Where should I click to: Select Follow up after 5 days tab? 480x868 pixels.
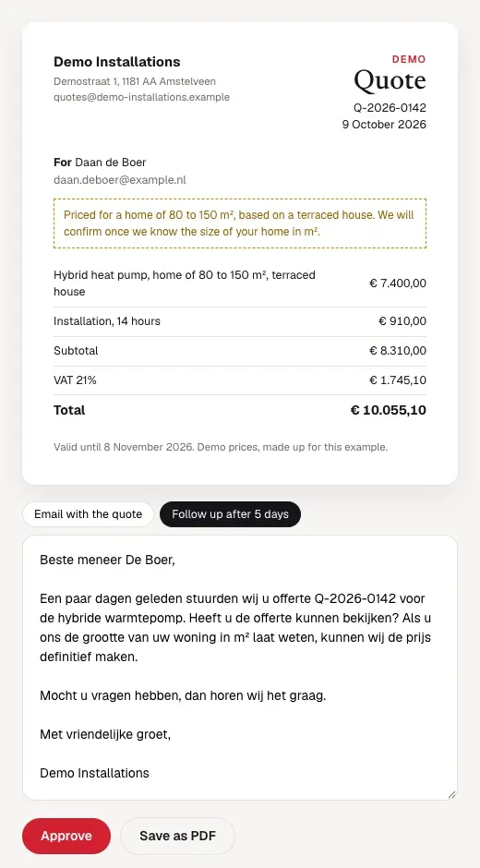231,514
